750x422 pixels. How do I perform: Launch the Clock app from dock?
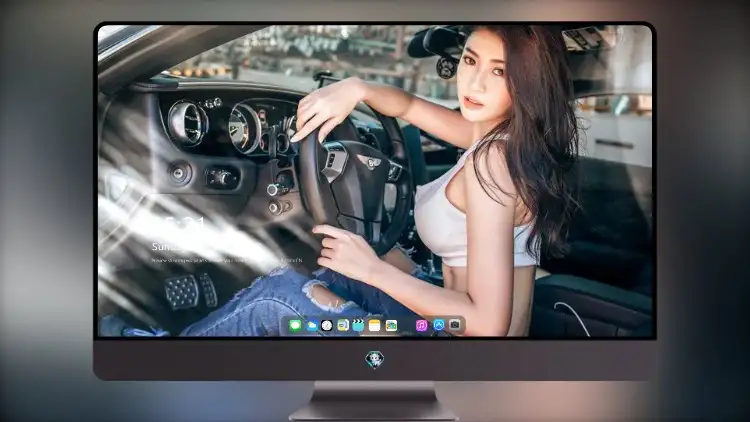pyautogui.click(x=327, y=326)
